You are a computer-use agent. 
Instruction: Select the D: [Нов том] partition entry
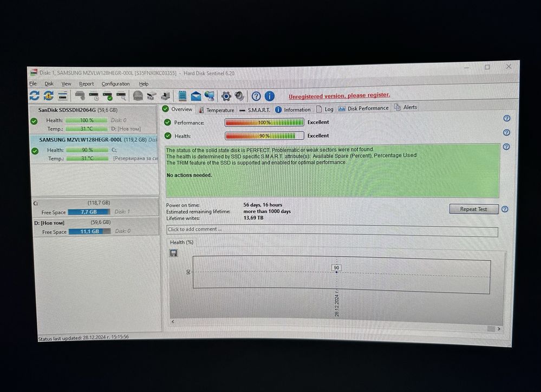pyautogui.click(x=95, y=227)
